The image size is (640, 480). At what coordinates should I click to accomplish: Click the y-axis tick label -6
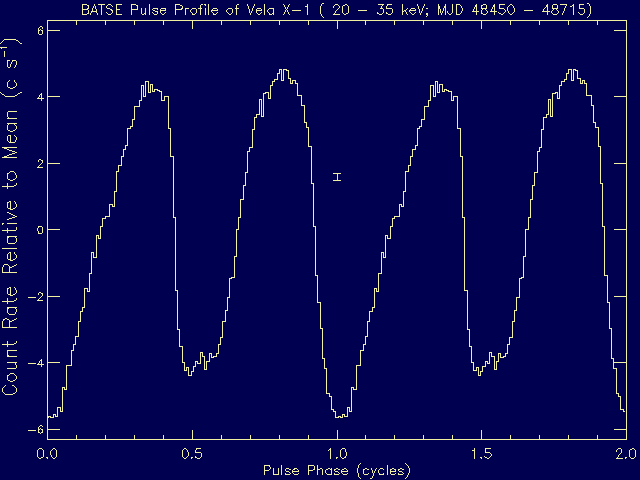[x=35, y=430]
